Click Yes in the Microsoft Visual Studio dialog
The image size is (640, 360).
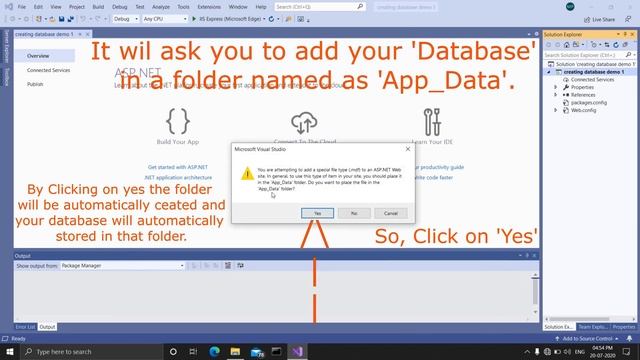(317, 213)
